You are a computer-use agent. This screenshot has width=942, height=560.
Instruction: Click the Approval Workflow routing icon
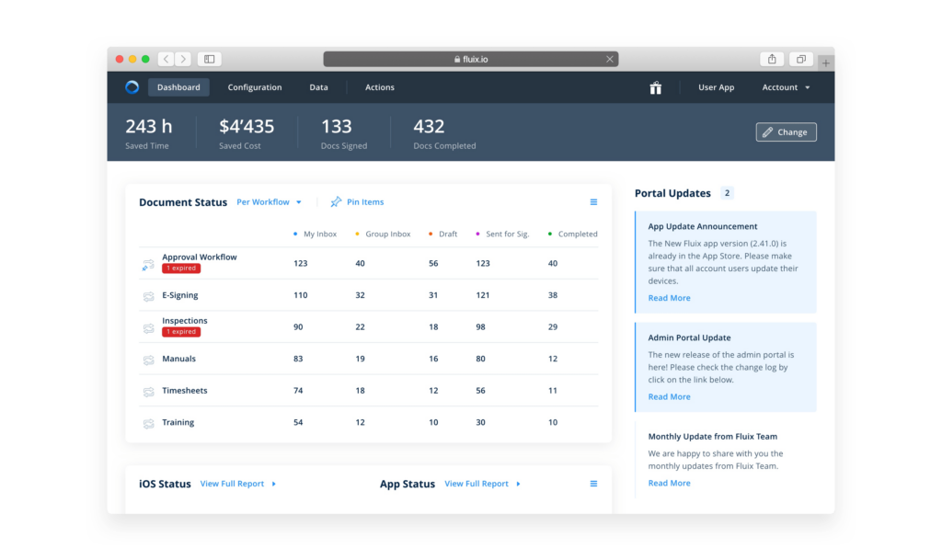point(148,264)
